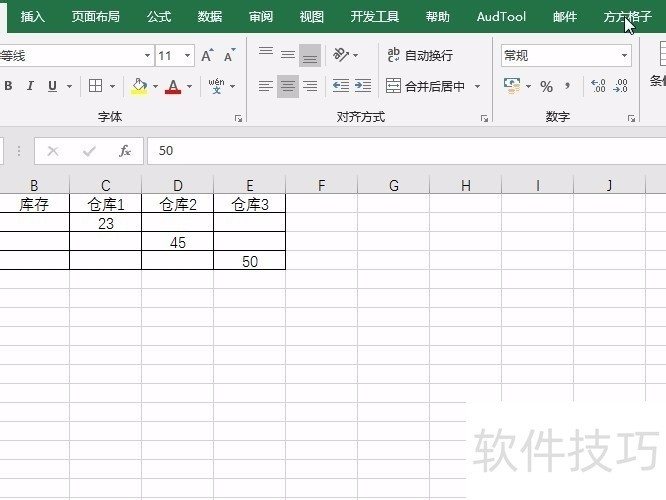Click insert function fx icon
The width and height of the screenshot is (666, 500).
click(124, 151)
